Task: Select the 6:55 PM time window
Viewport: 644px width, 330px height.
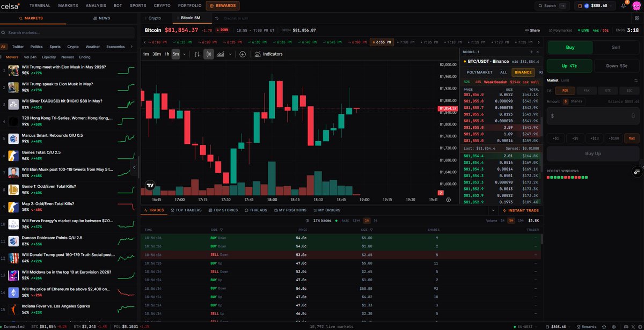Action: point(382,42)
